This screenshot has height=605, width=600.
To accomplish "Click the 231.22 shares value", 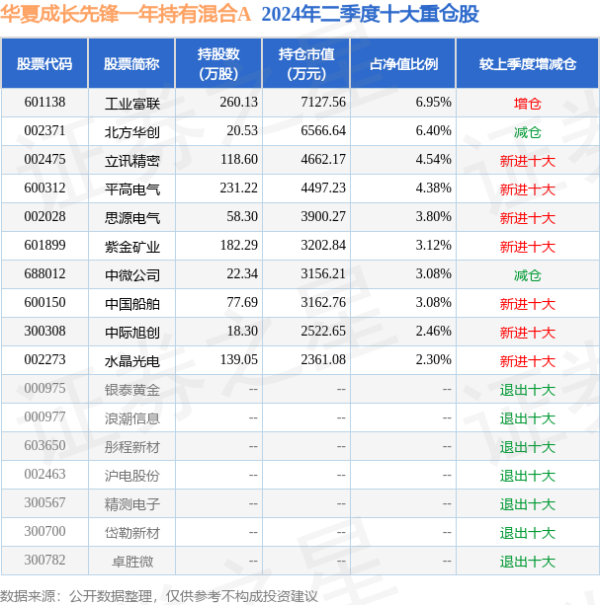I will pyautogui.click(x=239, y=188).
